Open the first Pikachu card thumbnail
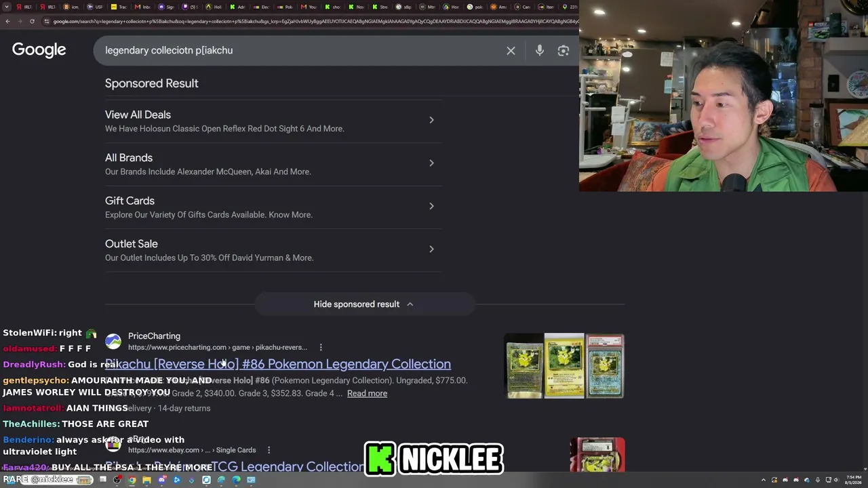 tap(524, 366)
